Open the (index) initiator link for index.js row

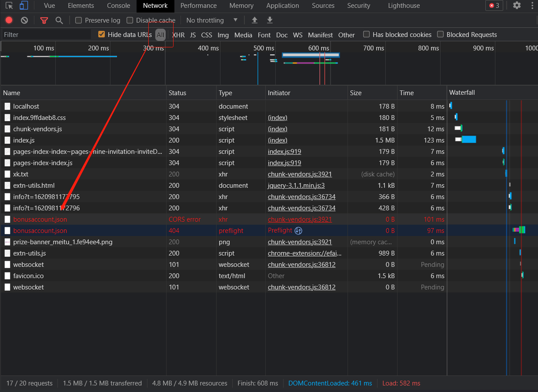click(x=277, y=140)
